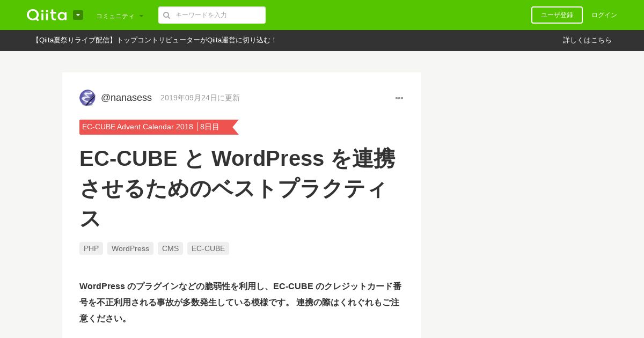This screenshot has width=644, height=338.
Task: Click the ユーザ登録 button
Action: coord(557,15)
